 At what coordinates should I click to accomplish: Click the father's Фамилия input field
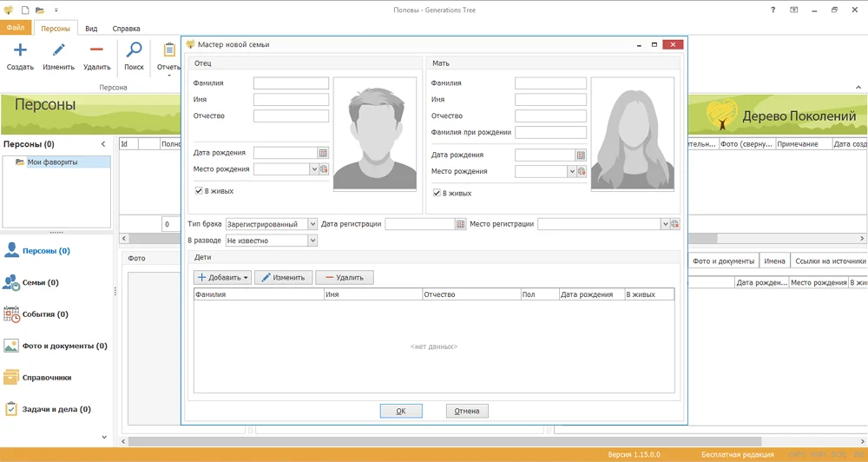point(291,83)
